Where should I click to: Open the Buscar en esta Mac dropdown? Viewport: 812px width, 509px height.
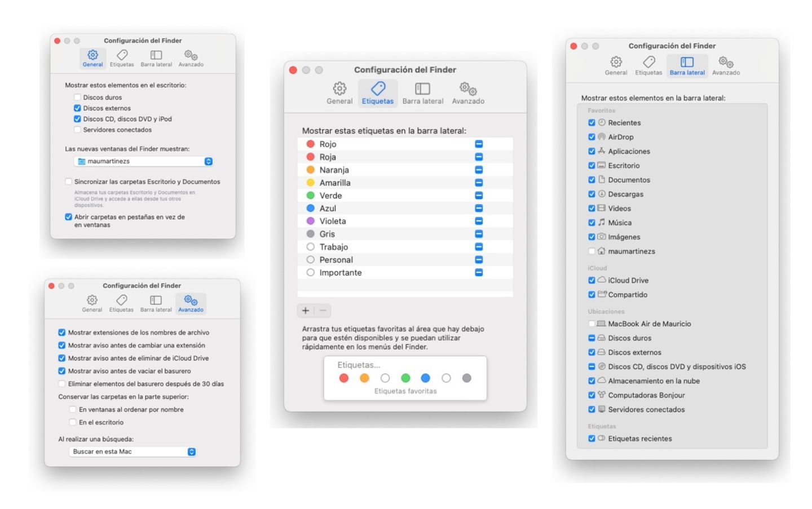133,452
